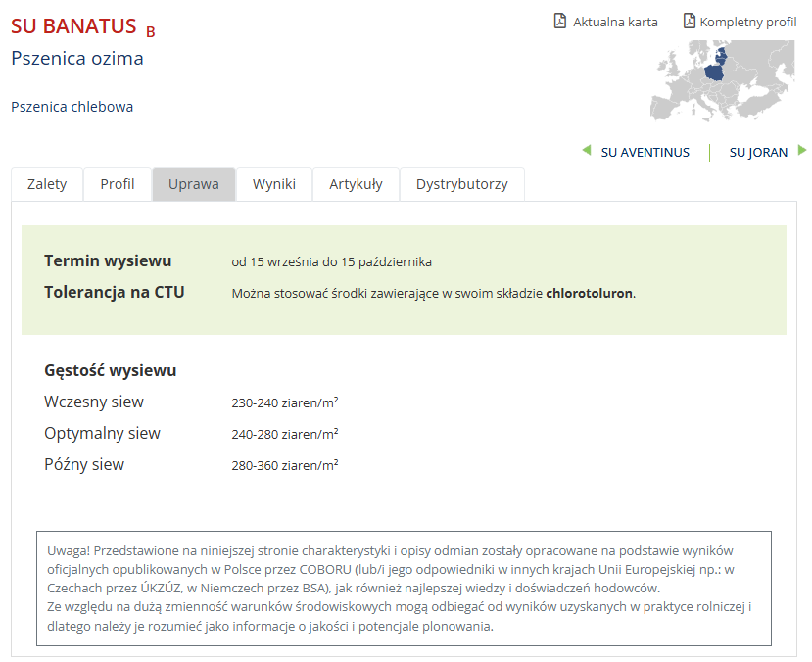Click the green left arrow before SU AVENTINUS

pyautogui.click(x=587, y=151)
